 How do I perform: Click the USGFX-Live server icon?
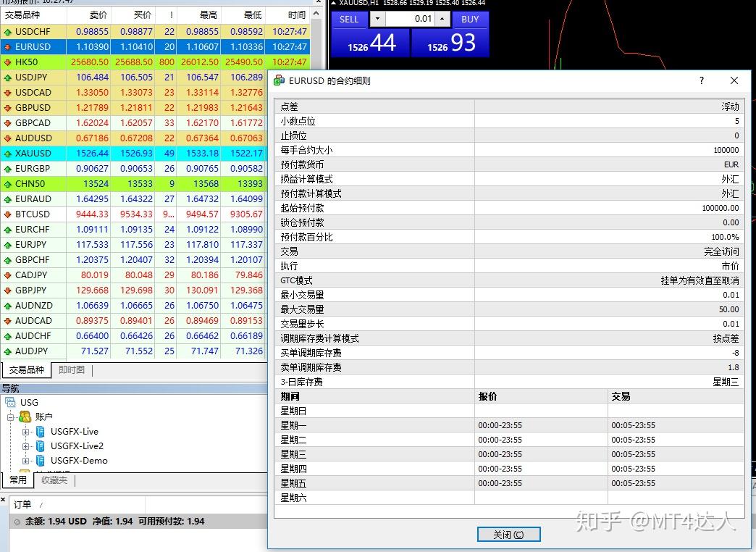41,431
